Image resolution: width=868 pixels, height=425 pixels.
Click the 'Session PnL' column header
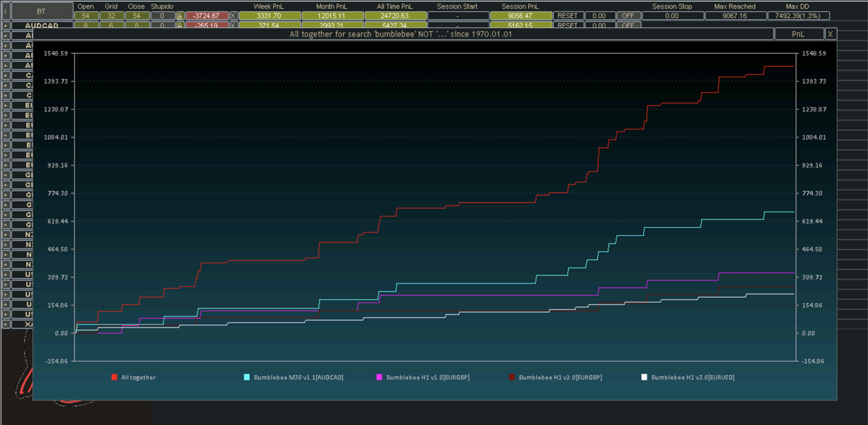click(521, 6)
